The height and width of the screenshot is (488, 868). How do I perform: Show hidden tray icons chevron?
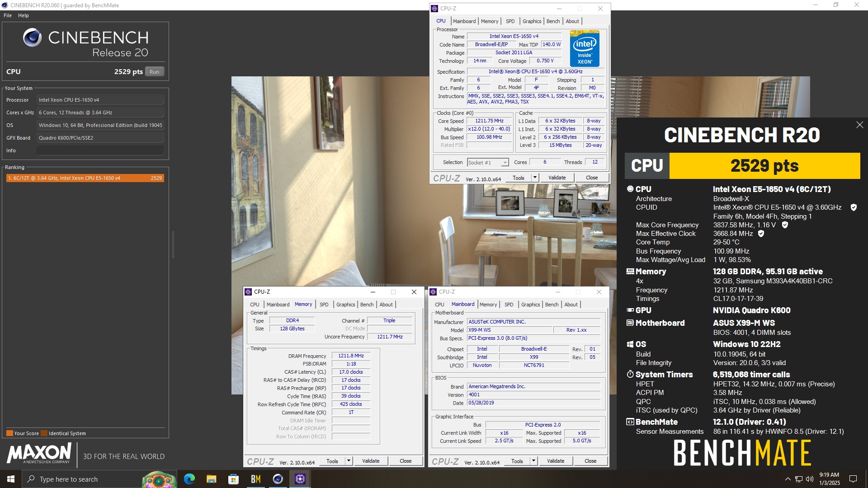[x=788, y=479]
